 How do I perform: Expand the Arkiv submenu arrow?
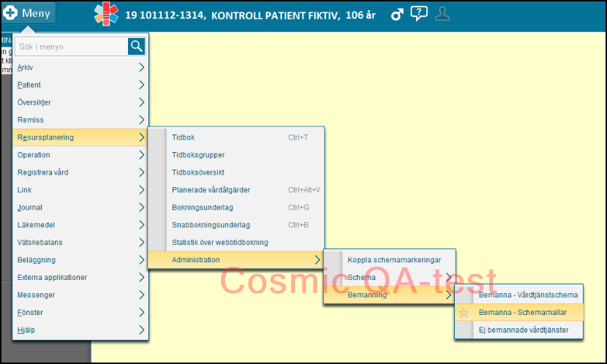[x=141, y=67]
